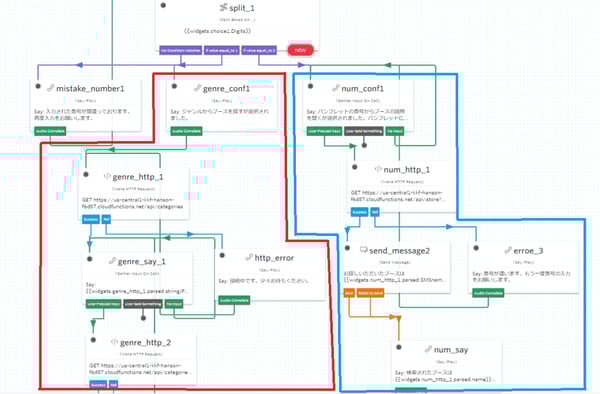Click the genre_http_1 HTTP request code icon
Image resolution: width=600 pixels, height=394 pixels.
pos(107,176)
